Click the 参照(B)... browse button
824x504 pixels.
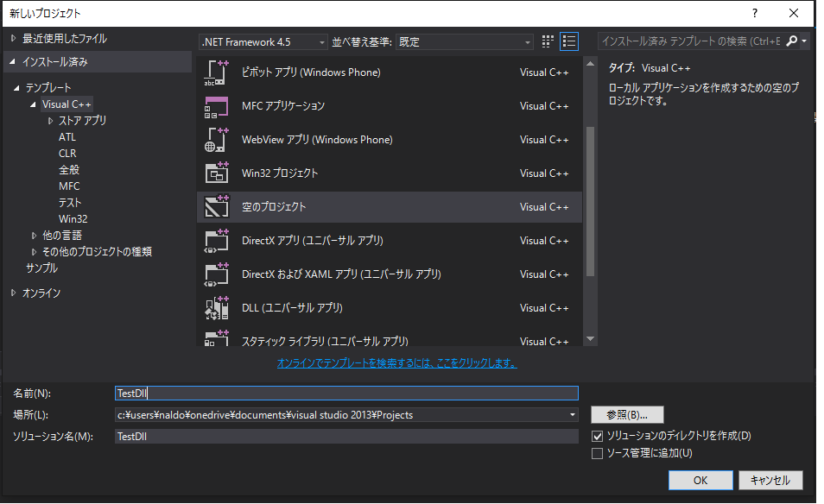click(x=627, y=415)
